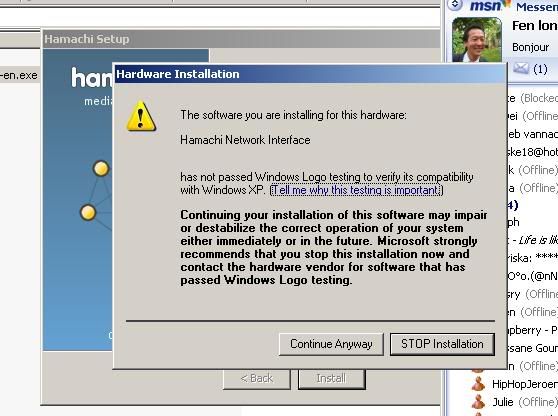The width and height of the screenshot is (558, 416).
Task: Click the MSN butterfly logo
Action: [x=506, y=4]
